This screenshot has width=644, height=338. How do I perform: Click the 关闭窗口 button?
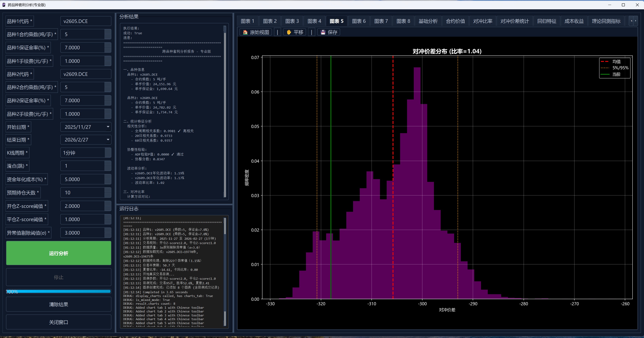click(59, 322)
